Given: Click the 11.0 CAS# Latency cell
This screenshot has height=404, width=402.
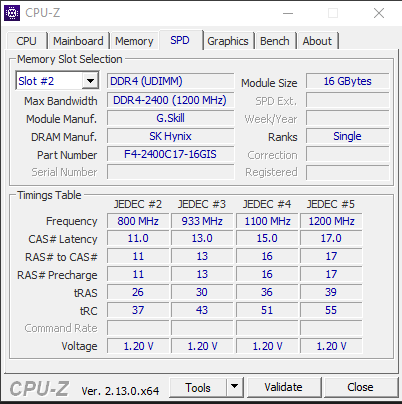Looking at the screenshot, I should point(138,238).
